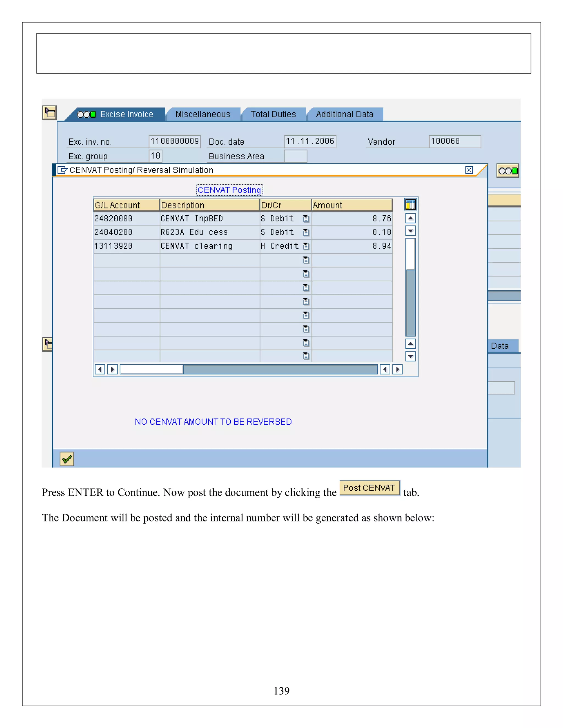The image size is (563, 728).
Task: Select the Additional Data tab
Action: click(344, 114)
